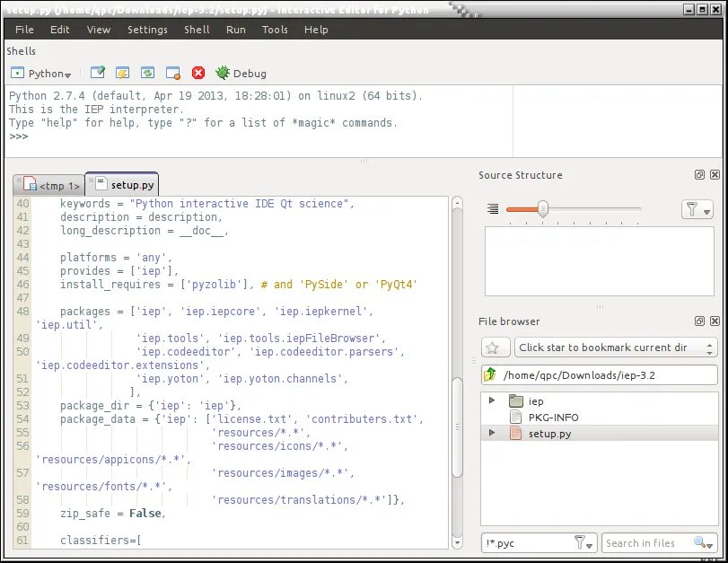Open the Python shell selector dropdown

[41, 74]
